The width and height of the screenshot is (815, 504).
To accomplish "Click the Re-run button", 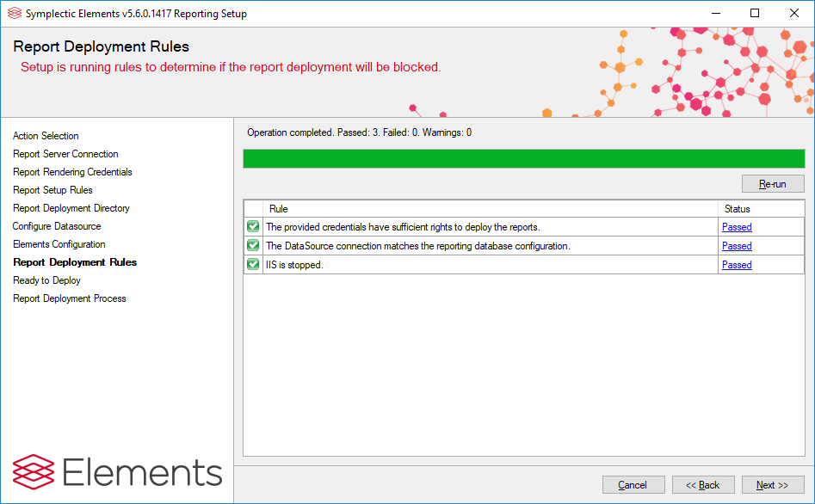I will pyautogui.click(x=773, y=184).
